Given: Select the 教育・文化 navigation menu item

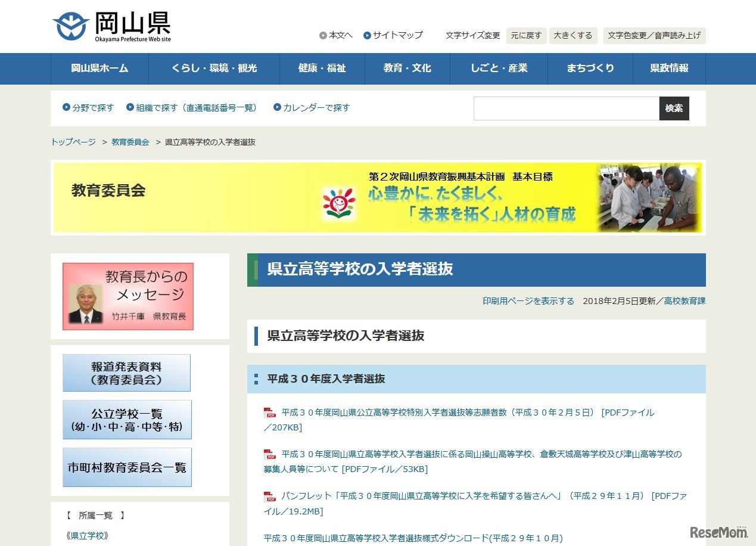Looking at the screenshot, I should coord(407,69).
